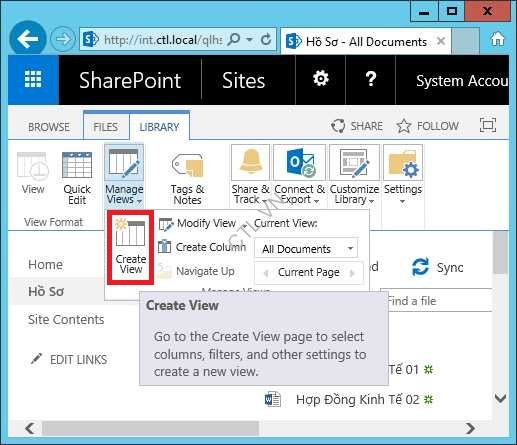Select the Hồ Sơ - All Documents browser tab
Screen dimensions: 517x445
[x=366, y=41]
